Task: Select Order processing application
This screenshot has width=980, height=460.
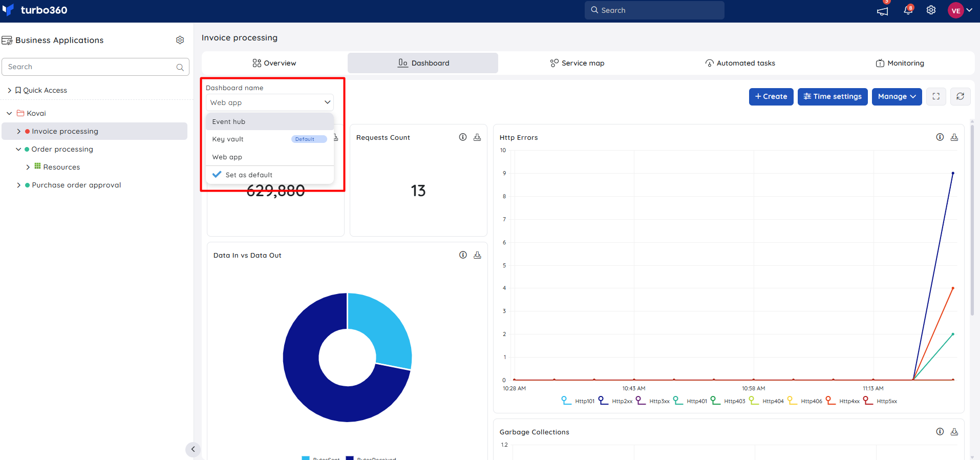Action: point(62,149)
